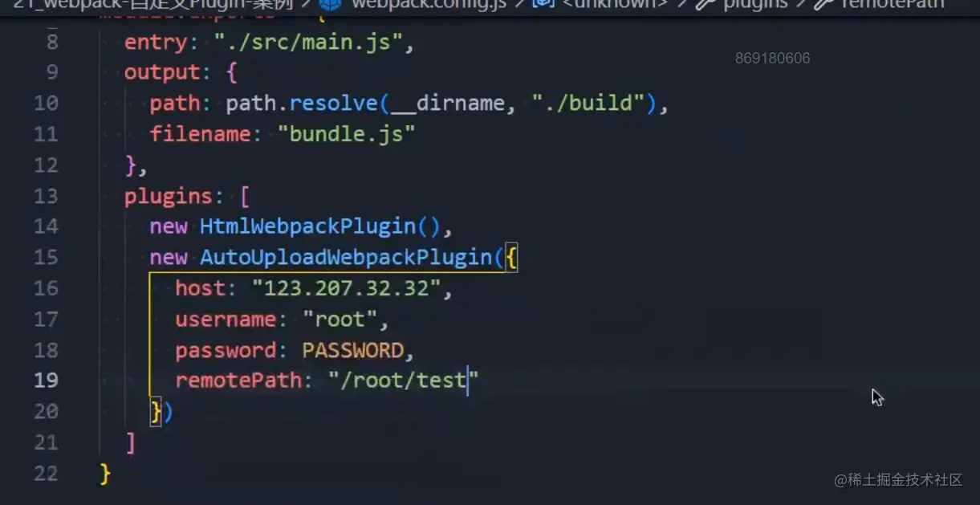Click line number 16 in the gutter
980x505 pixels.
click(x=46, y=288)
